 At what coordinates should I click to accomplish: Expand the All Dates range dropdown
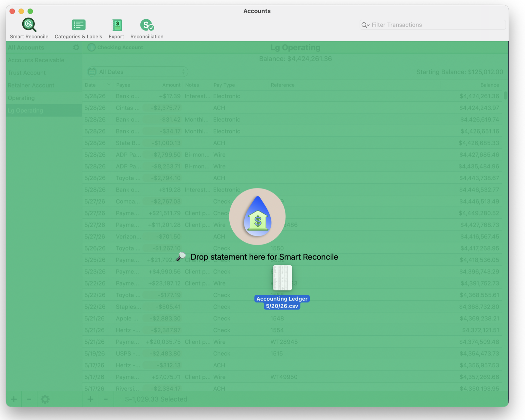click(138, 72)
